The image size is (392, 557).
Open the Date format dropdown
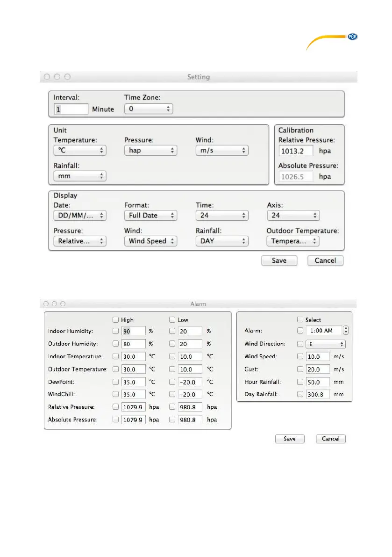click(80, 215)
